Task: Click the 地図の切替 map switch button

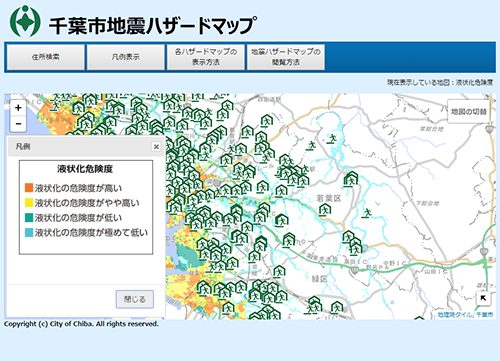Action: click(x=469, y=112)
